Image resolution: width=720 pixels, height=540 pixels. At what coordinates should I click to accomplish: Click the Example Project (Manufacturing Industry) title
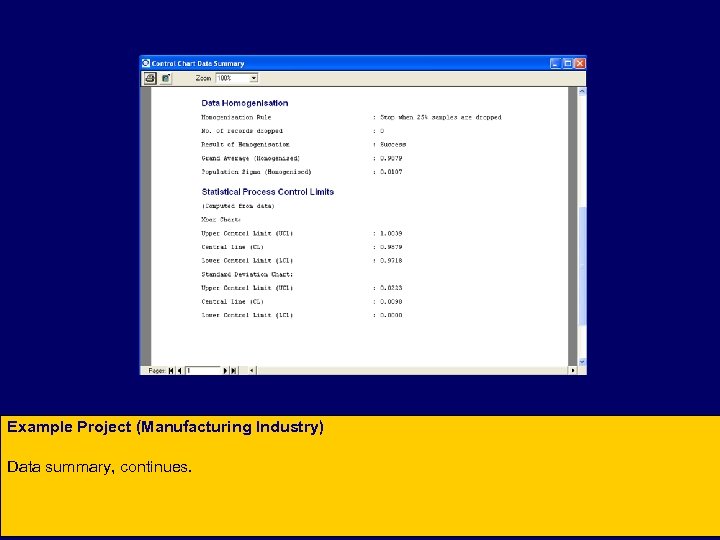pyautogui.click(x=165, y=427)
